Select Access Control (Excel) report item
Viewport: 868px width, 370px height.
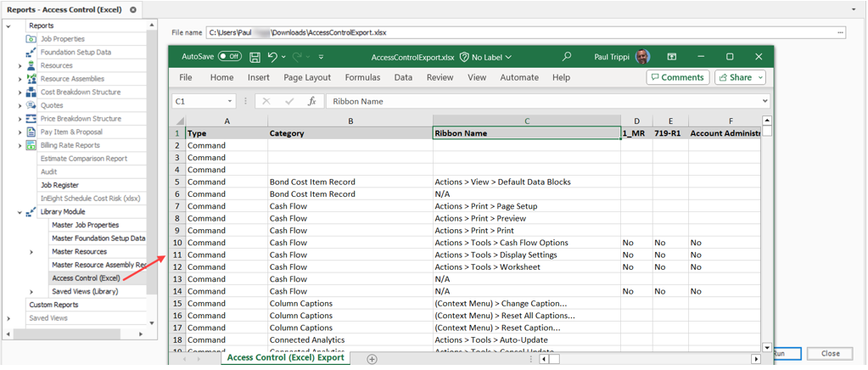86,278
